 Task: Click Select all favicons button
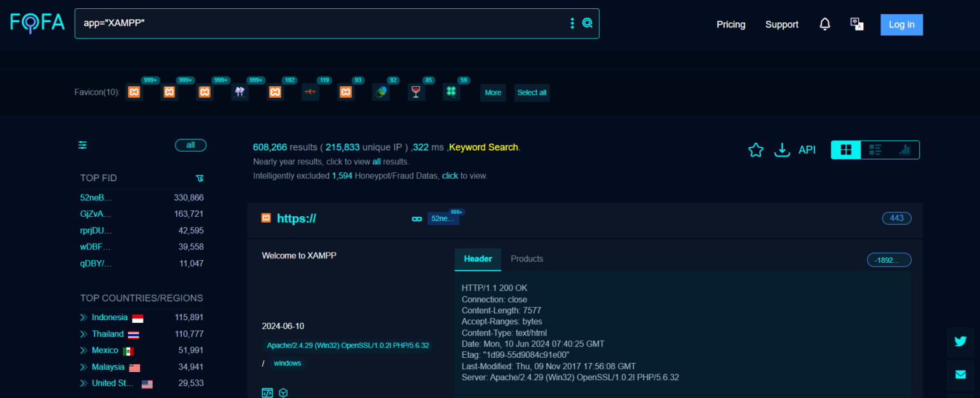pyautogui.click(x=531, y=93)
